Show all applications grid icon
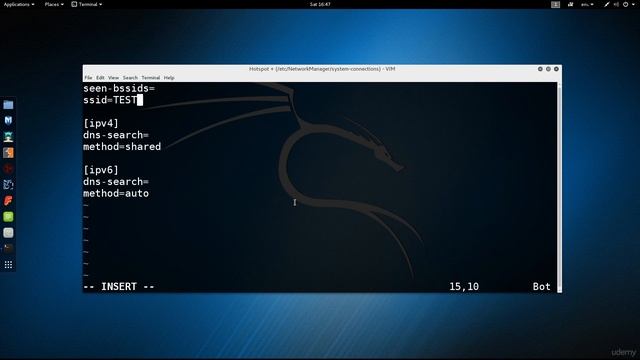The height and width of the screenshot is (360, 640). coord(8,265)
